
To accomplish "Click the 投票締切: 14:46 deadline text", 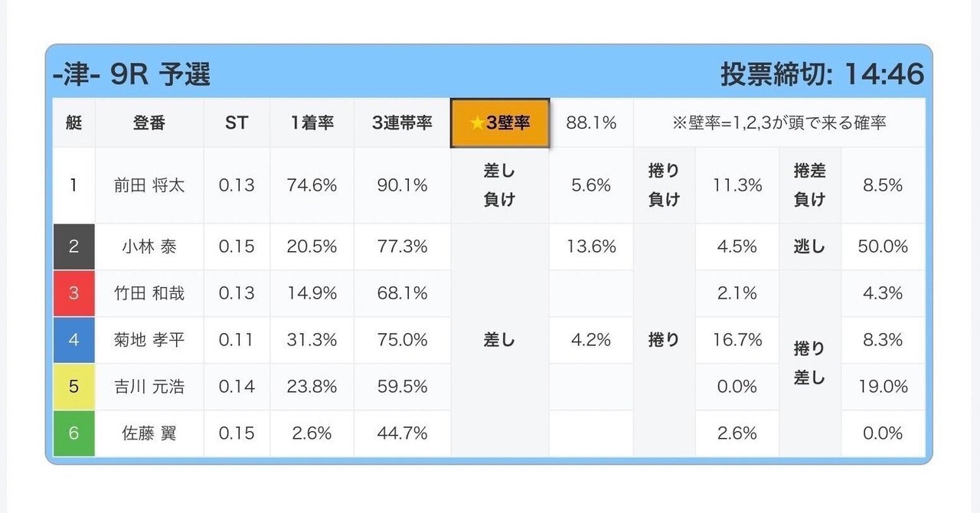I will pos(822,74).
